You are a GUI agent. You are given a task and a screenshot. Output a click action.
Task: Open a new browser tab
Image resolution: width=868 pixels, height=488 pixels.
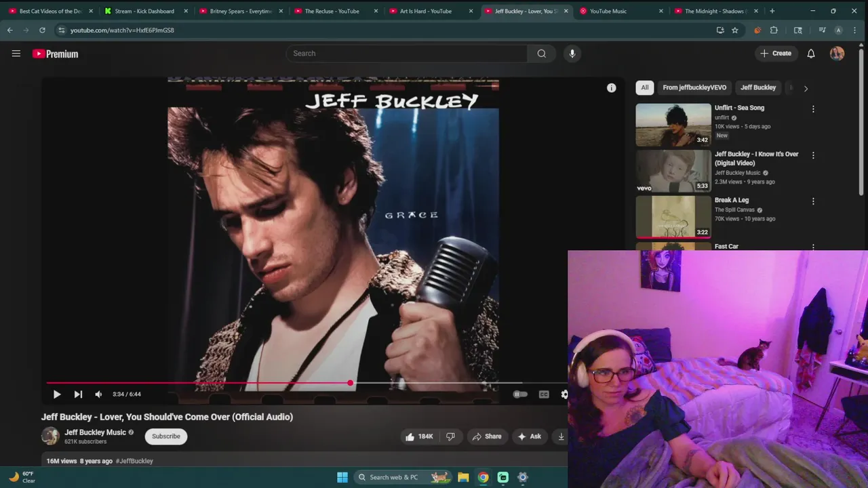(x=772, y=11)
